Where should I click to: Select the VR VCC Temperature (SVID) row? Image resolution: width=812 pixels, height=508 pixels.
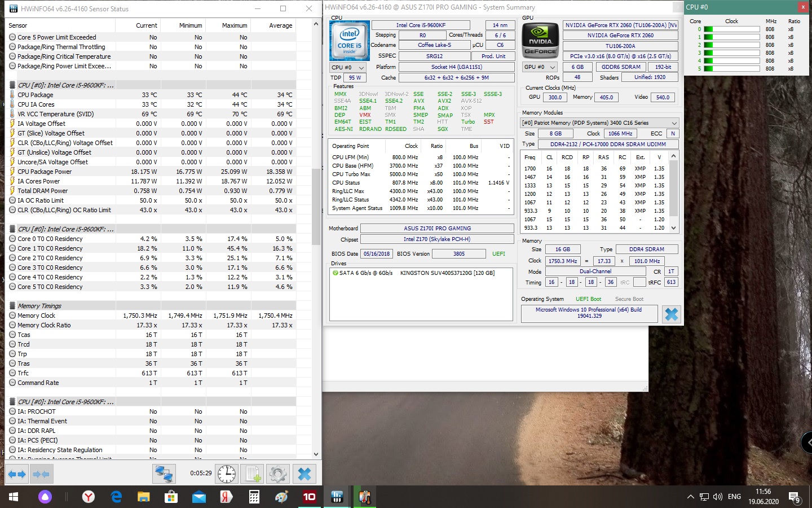(151, 114)
